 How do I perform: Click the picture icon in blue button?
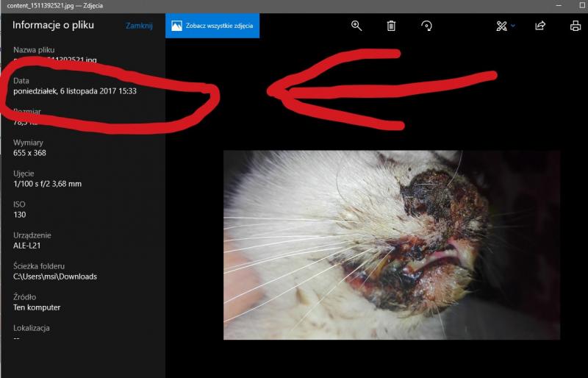click(x=176, y=26)
